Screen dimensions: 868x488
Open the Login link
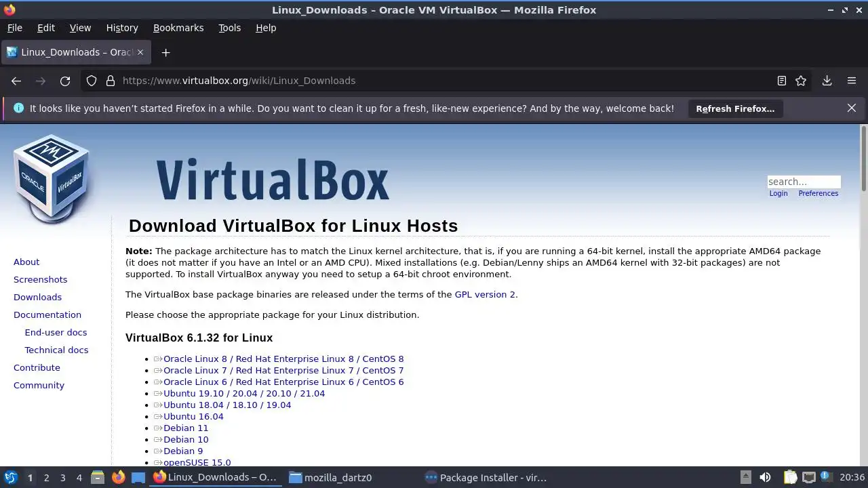(778, 193)
